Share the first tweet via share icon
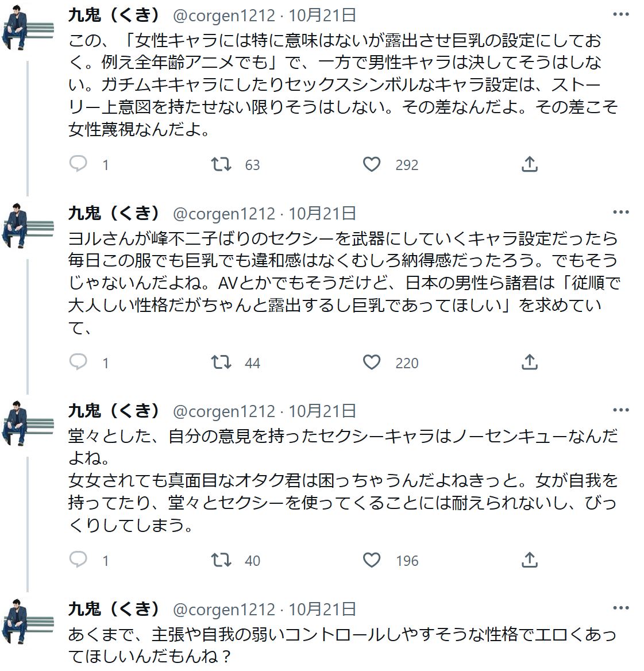Image resolution: width=644 pixels, height=671 pixels. click(529, 164)
